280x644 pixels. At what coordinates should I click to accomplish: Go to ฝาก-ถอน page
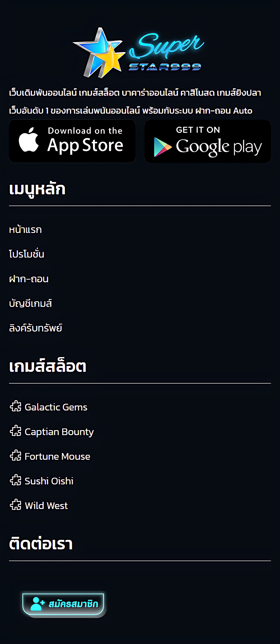click(x=29, y=279)
